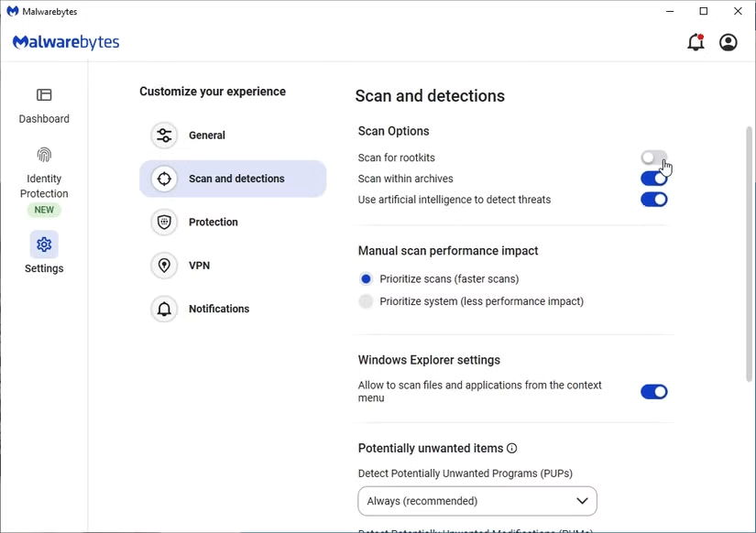Expand the Detect PUPs dropdown

click(x=477, y=501)
